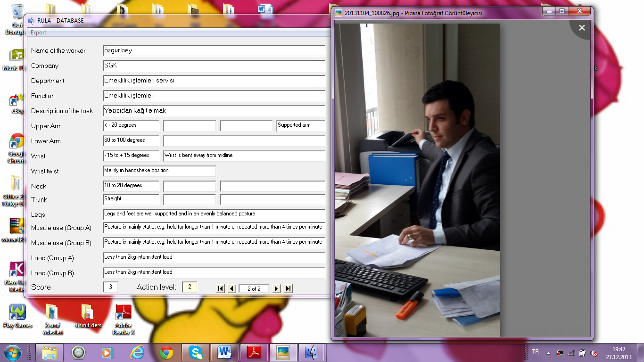Click the 'Description of the task' label

[x=62, y=111]
